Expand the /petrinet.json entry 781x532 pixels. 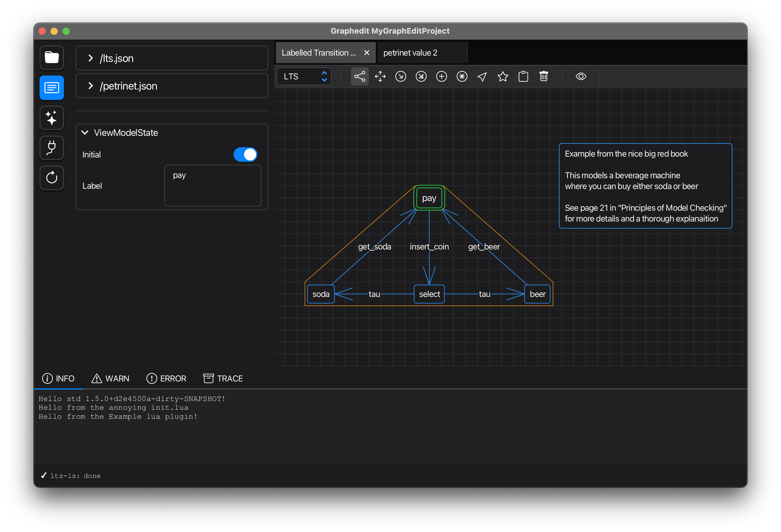[90, 86]
